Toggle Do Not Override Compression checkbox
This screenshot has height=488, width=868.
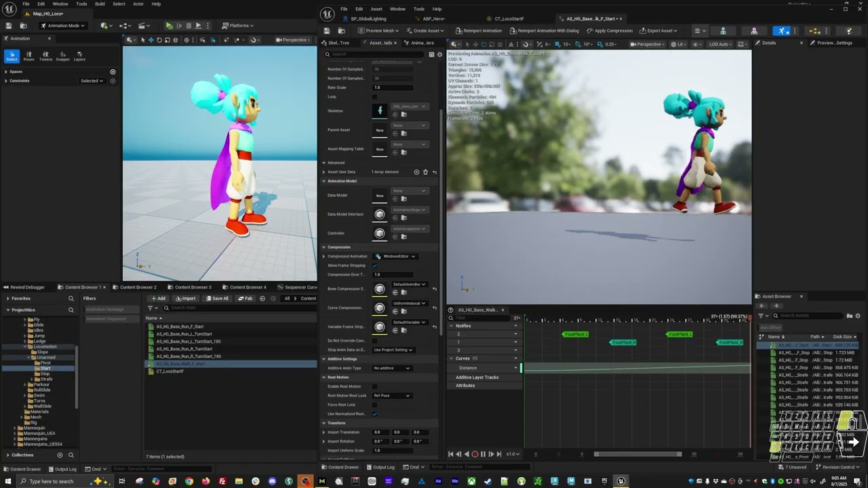374,340
